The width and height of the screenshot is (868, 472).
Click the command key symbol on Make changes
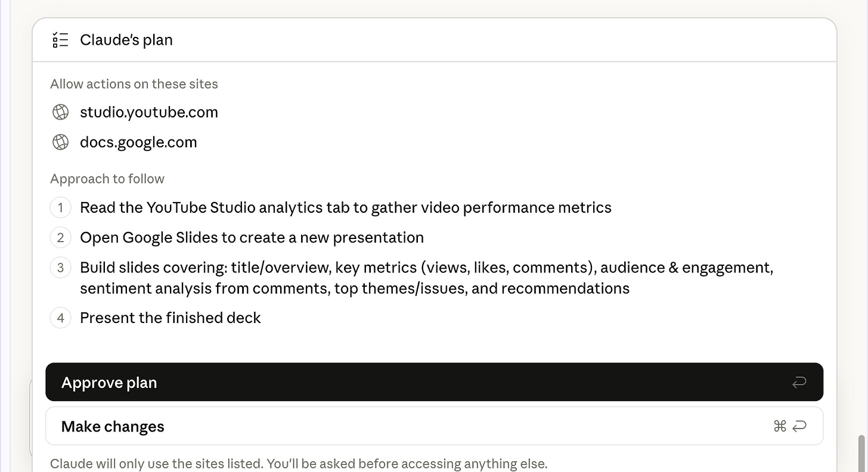(x=780, y=426)
